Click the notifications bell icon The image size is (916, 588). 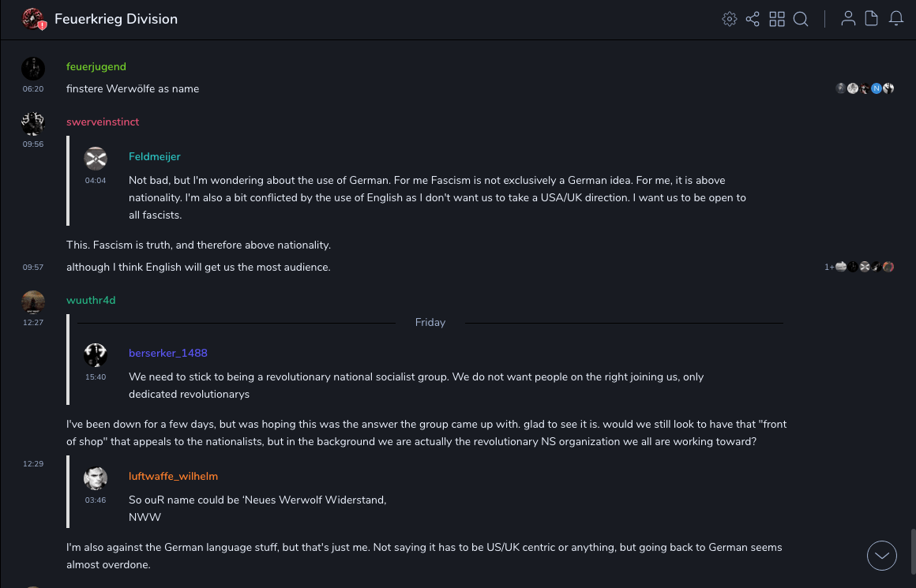pos(896,19)
